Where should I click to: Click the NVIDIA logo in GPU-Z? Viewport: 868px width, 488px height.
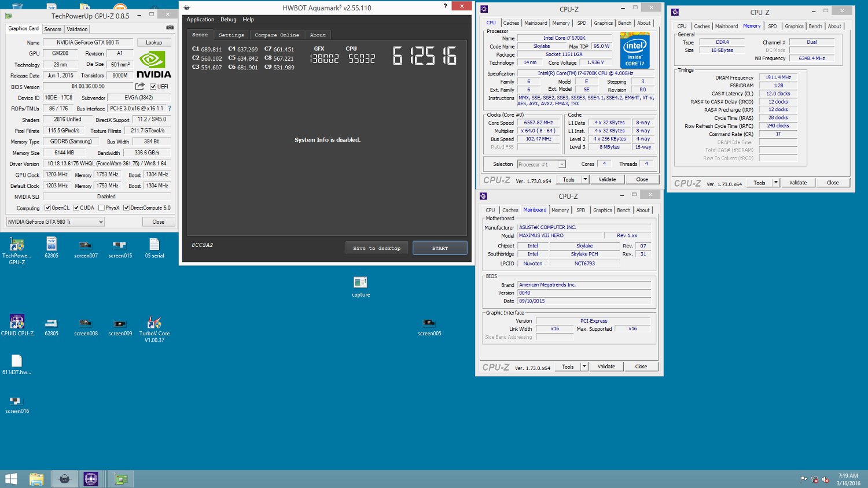tap(154, 65)
